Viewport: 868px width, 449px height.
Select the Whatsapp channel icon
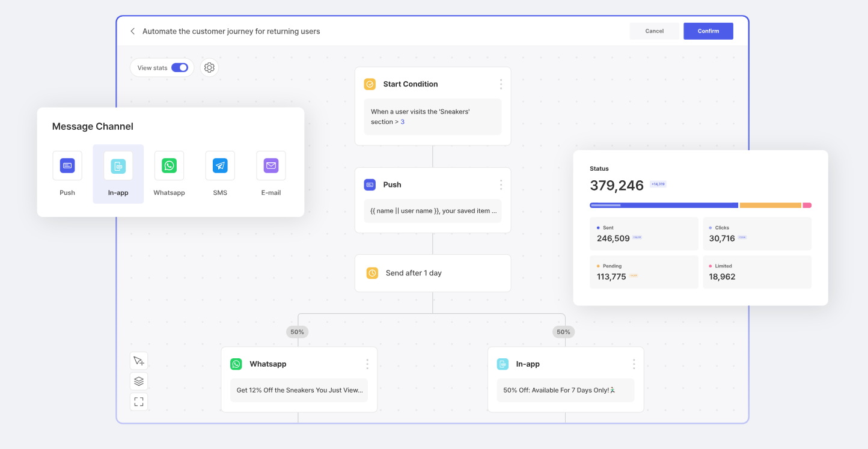click(x=169, y=165)
